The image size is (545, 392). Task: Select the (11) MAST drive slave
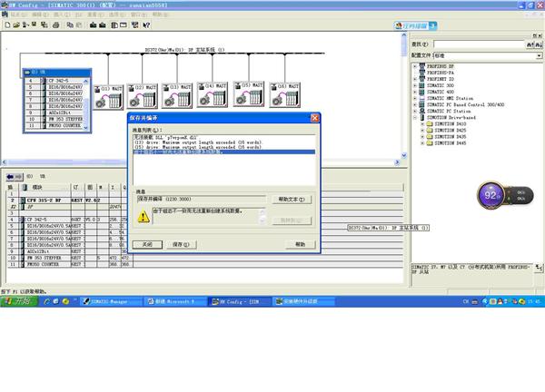(108, 96)
